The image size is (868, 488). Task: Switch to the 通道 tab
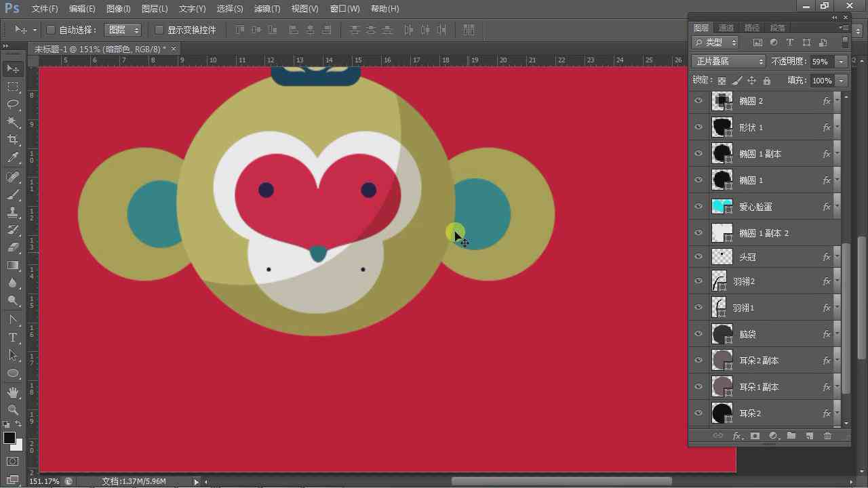(726, 28)
